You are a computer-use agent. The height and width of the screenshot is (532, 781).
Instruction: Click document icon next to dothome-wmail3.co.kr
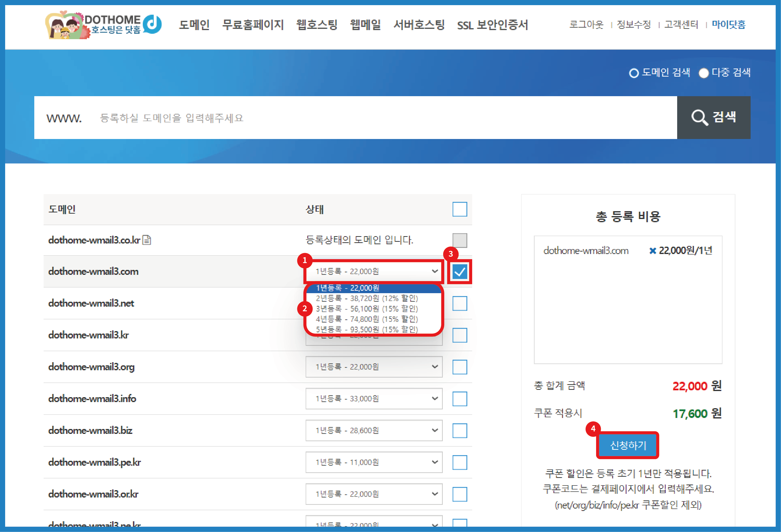click(x=147, y=240)
